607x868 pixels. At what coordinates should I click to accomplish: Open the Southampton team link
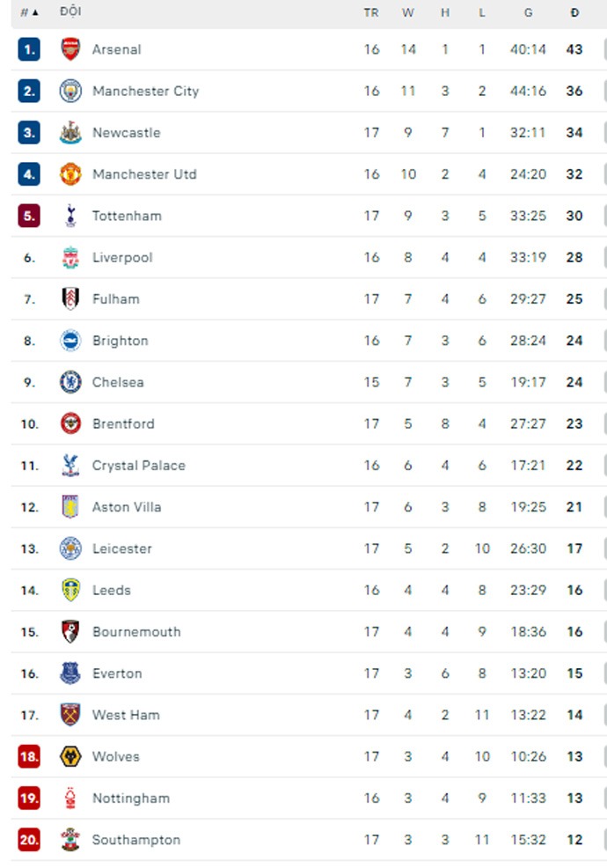pos(135,840)
